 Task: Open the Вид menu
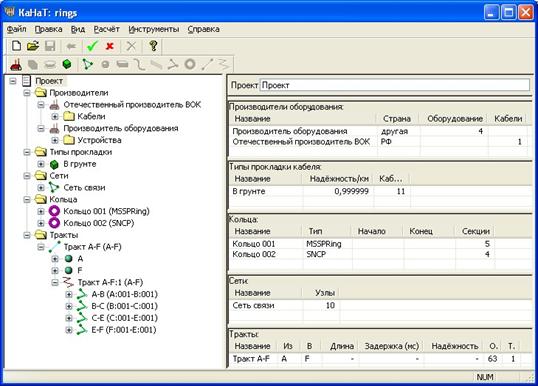(78, 29)
